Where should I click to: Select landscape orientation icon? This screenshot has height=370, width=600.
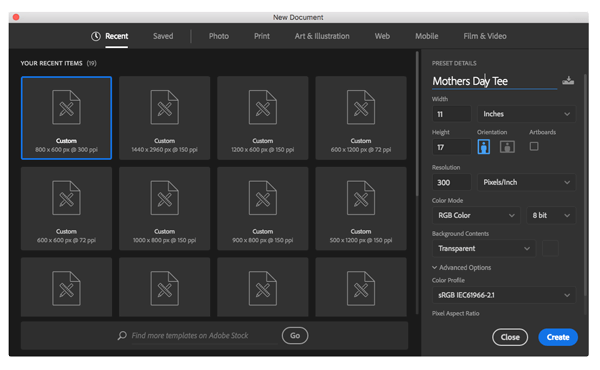point(507,147)
